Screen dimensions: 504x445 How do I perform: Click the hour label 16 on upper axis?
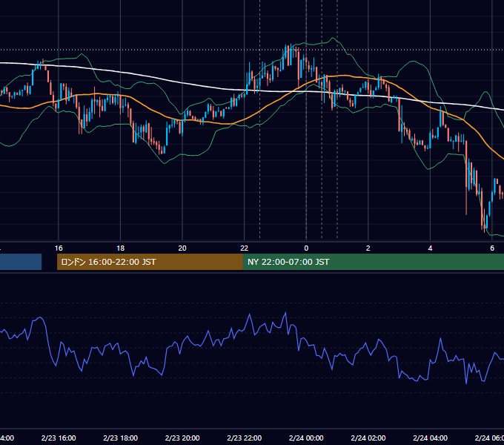[x=59, y=248]
